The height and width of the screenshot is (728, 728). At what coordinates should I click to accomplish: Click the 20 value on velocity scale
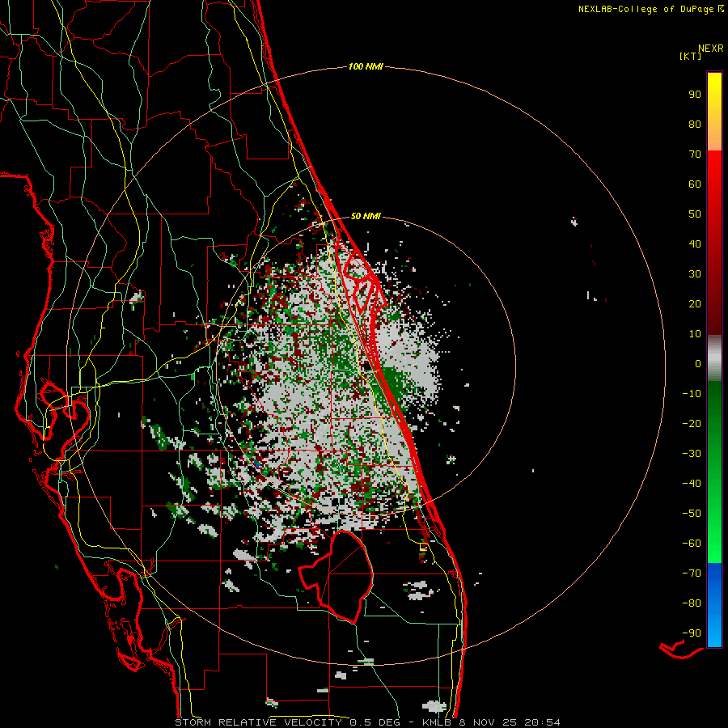tap(695, 304)
